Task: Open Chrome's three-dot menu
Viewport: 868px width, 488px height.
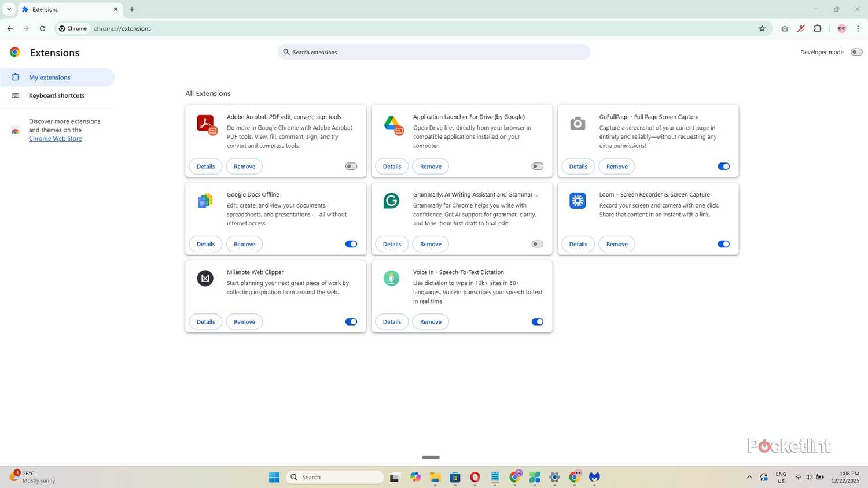Action: pyautogui.click(x=859, y=28)
